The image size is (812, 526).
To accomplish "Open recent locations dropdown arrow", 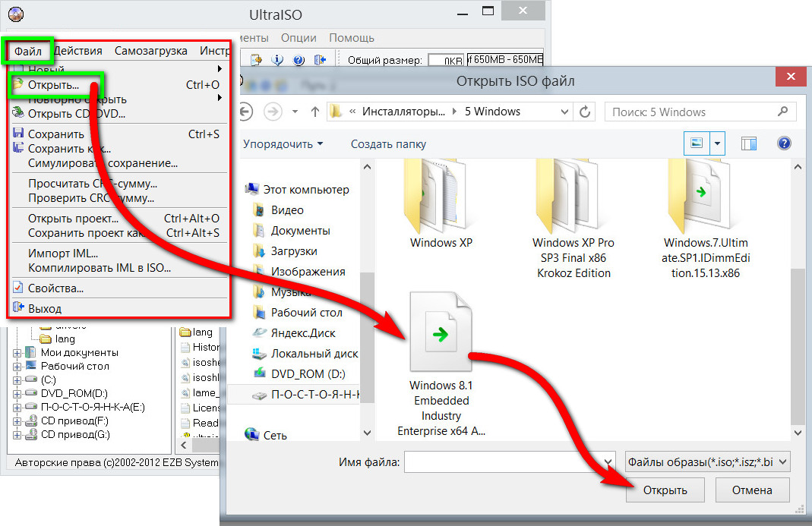I will point(295,112).
